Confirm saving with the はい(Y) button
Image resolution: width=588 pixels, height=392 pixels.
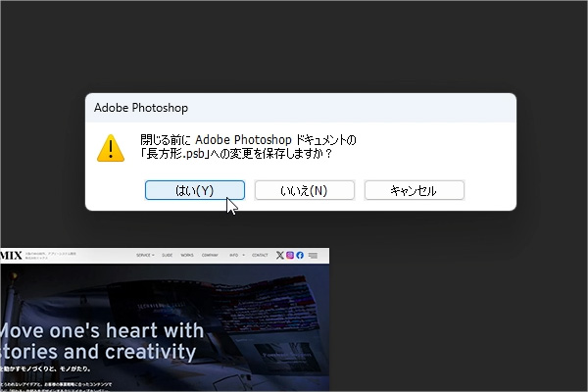[195, 190]
